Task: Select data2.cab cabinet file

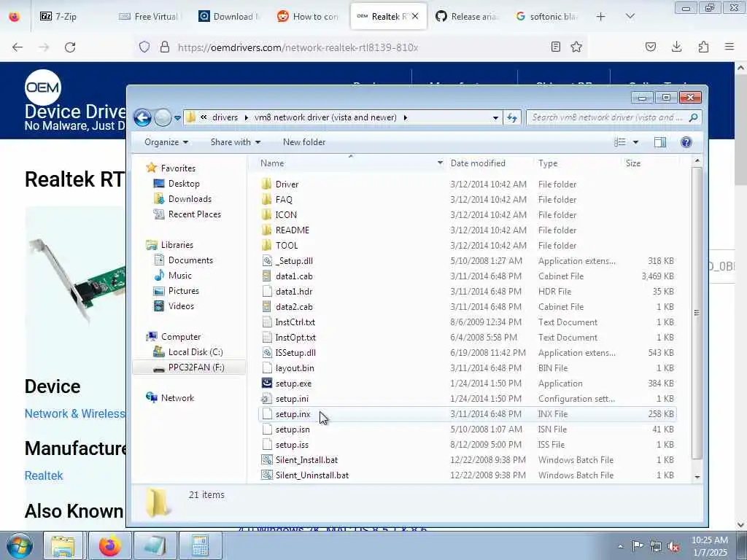Action: tap(294, 307)
